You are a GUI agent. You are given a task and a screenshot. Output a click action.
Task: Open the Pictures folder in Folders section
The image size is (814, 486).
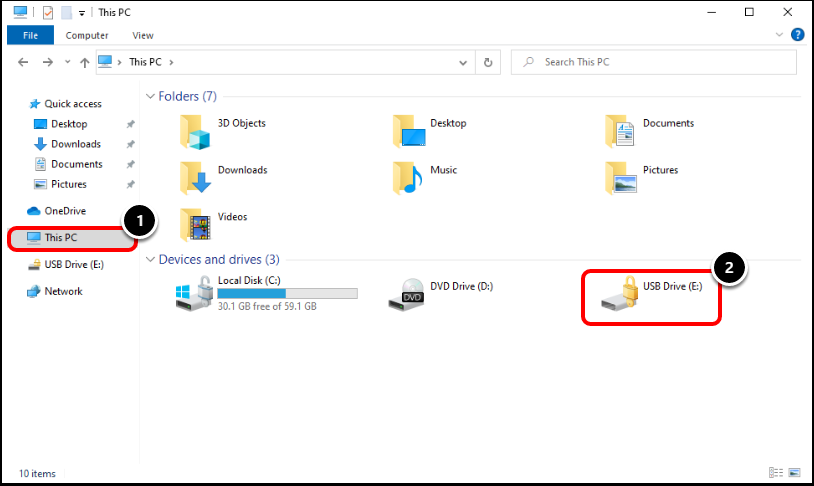tap(642, 178)
